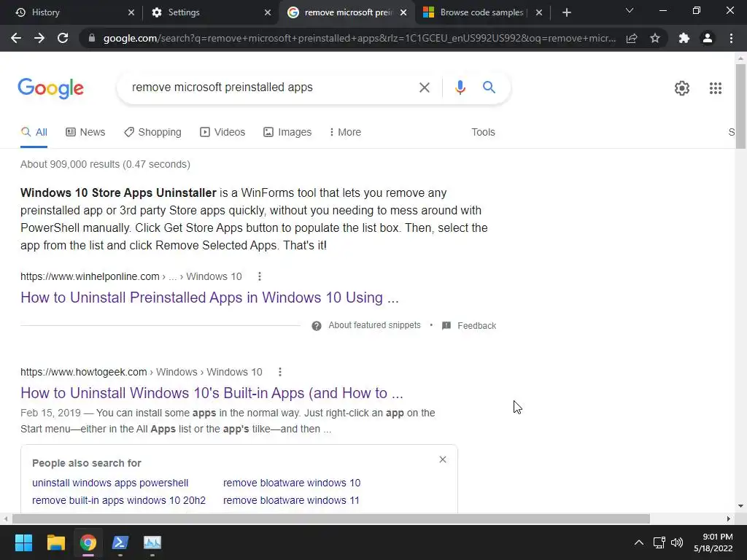The height and width of the screenshot is (560, 747).
Task: Go back to the previous page
Action: coord(16,38)
